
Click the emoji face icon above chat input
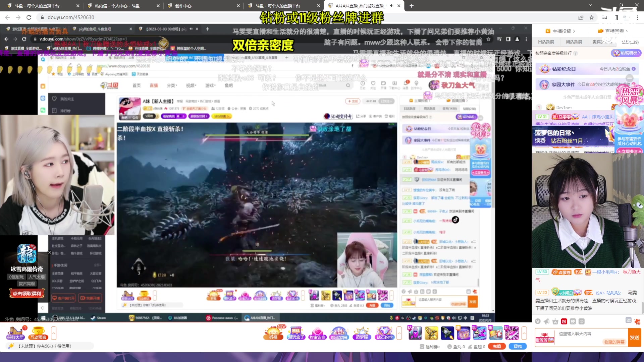click(x=538, y=321)
